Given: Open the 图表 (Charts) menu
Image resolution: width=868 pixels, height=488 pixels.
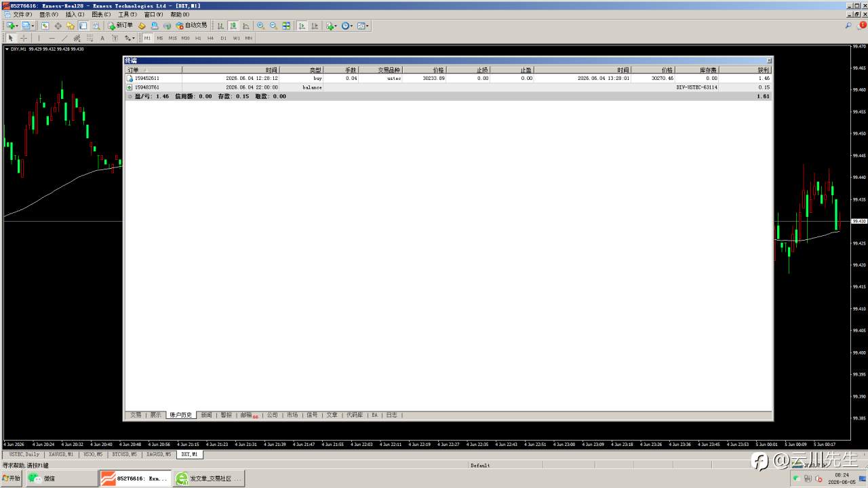Looking at the screenshot, I should coord(101,14).
